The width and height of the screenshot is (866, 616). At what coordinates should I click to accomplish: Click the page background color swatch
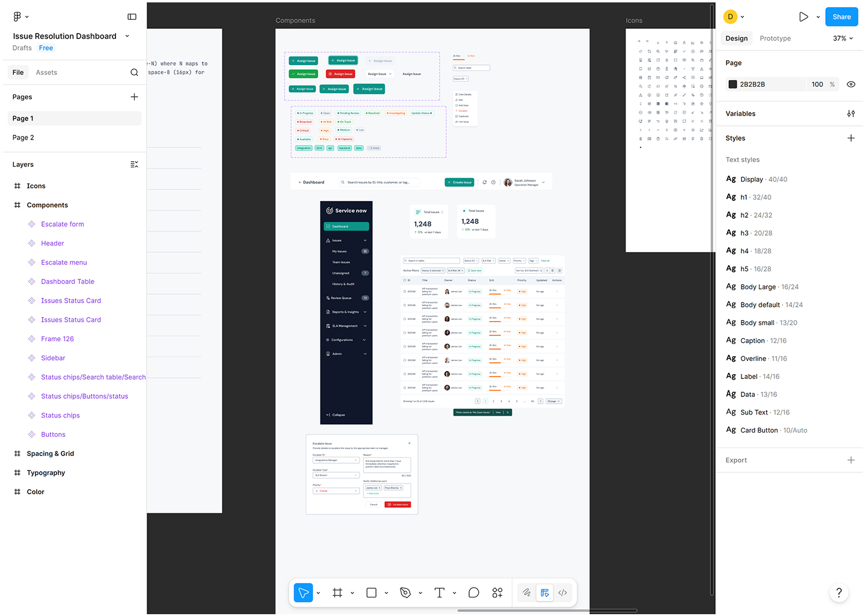click(x=732, y=84)
